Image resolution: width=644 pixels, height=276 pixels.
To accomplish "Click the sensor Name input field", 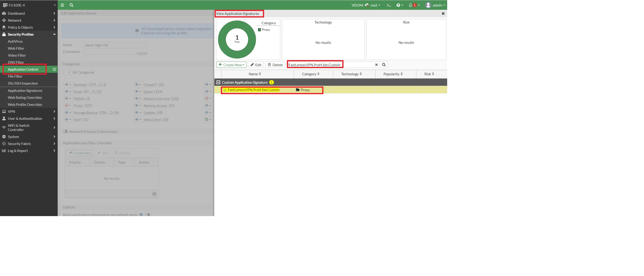I will [x=115, y=45].
